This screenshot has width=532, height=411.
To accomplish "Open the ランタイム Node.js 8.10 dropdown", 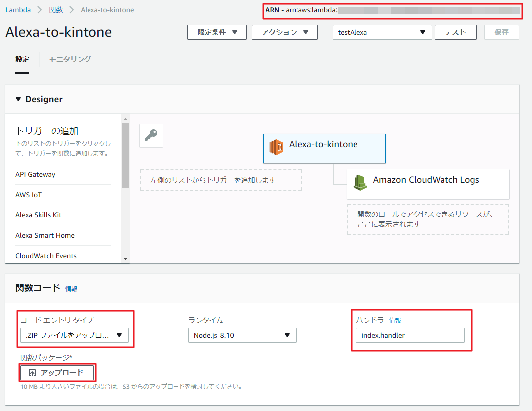I will pos(242,335).
